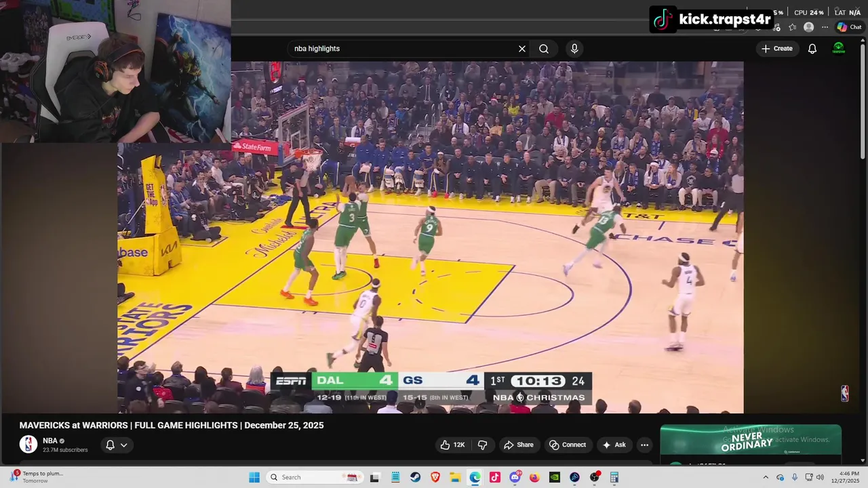Open the notepad-style taskbar app icon
Screen dimensions: 868x488
point(395,477)
